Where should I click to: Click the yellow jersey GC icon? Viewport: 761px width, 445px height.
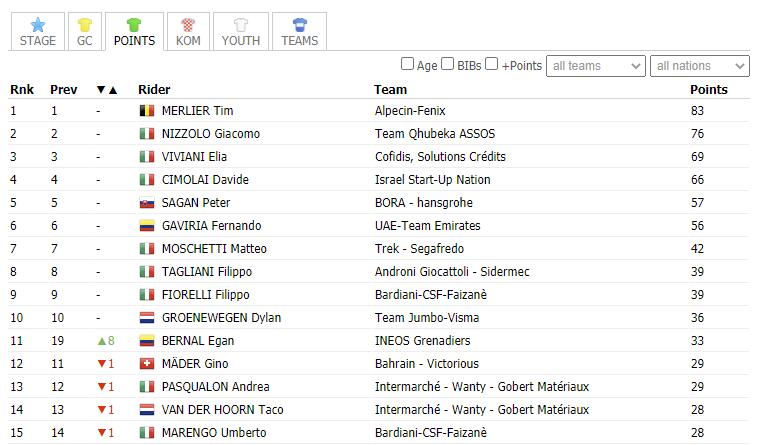tap(84, 24)
